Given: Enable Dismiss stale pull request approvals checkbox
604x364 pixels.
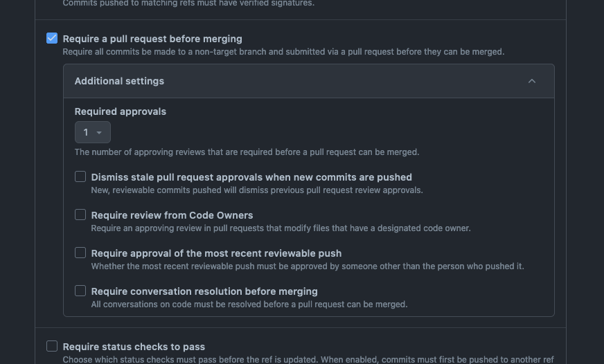Looking at the screenshot, I should pos(80,176).
